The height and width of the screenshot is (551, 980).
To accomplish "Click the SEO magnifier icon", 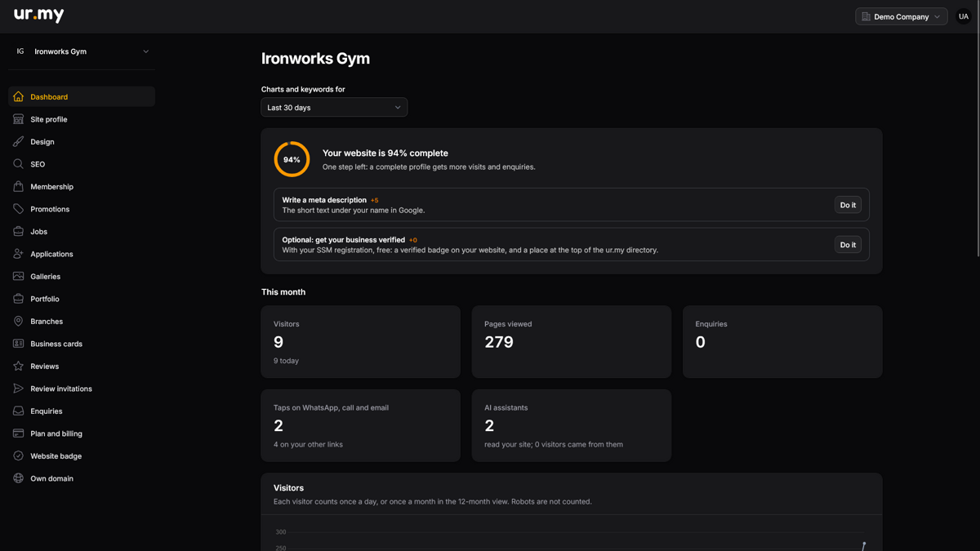I will pos(18,164).
